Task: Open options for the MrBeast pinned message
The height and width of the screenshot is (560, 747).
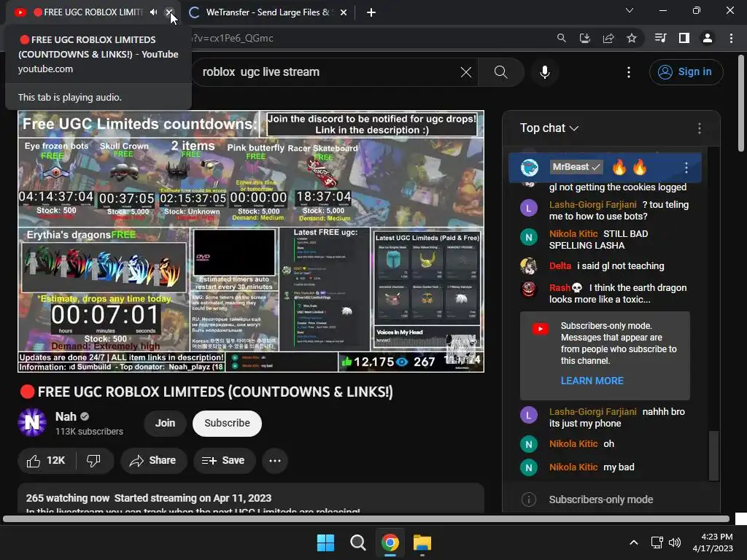Action: [686, 167]
